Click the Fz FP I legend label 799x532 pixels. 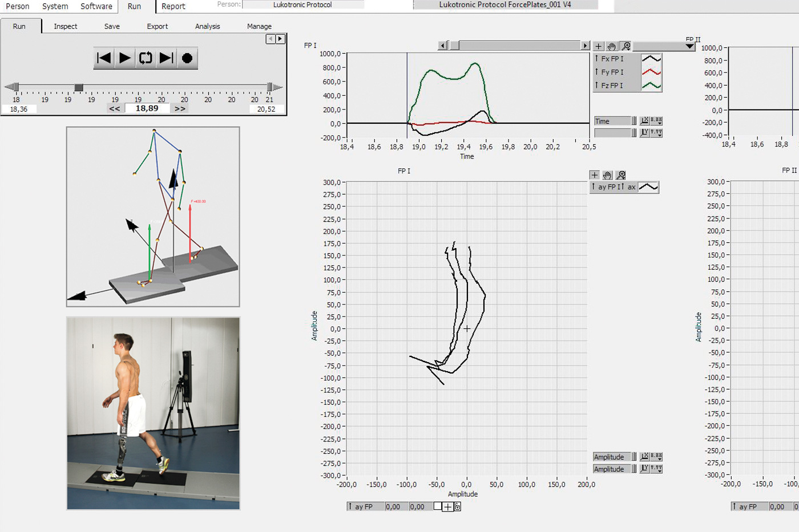click(x=612, y=86)
